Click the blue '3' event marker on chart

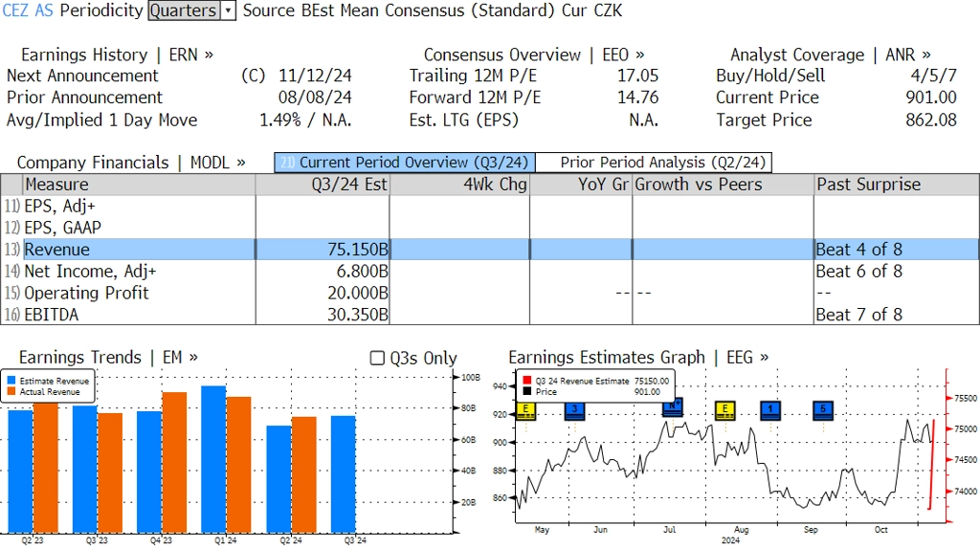(x=573, y=410)
